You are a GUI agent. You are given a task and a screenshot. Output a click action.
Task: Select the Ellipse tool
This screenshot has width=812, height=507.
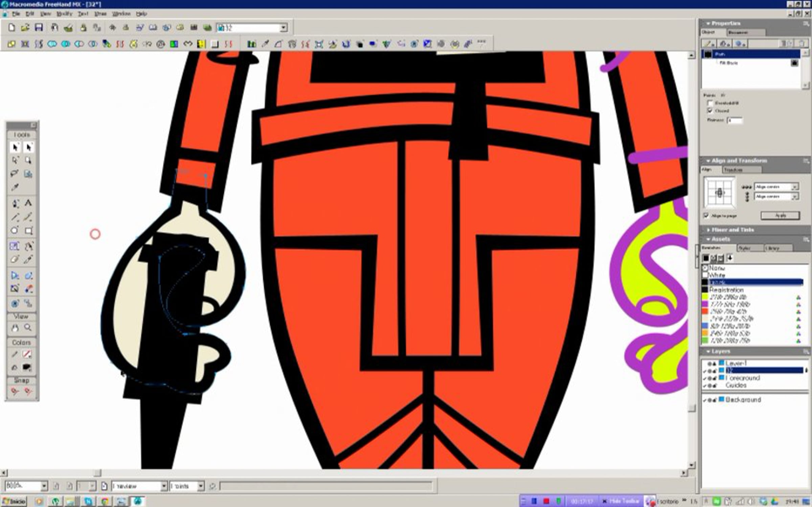coord(15,231)
